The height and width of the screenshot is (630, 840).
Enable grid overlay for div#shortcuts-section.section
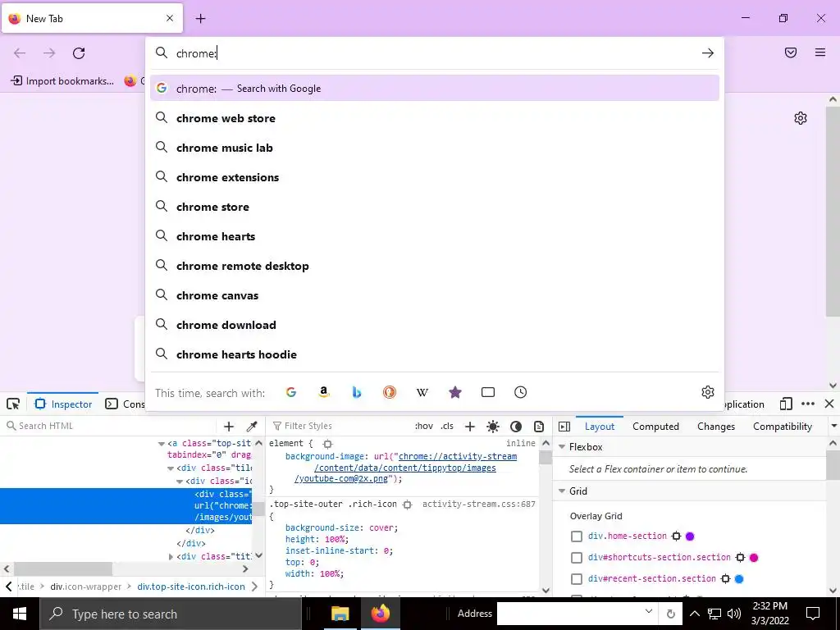pyautogui.click(x=577, y=558)
